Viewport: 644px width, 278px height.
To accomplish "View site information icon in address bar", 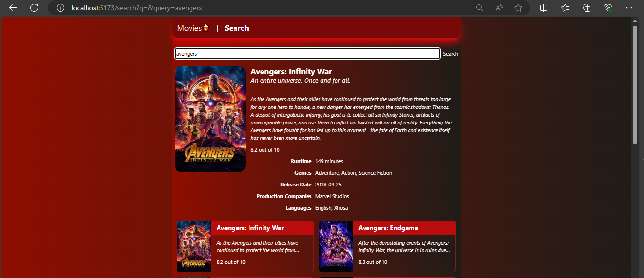I will coord(60,8).
